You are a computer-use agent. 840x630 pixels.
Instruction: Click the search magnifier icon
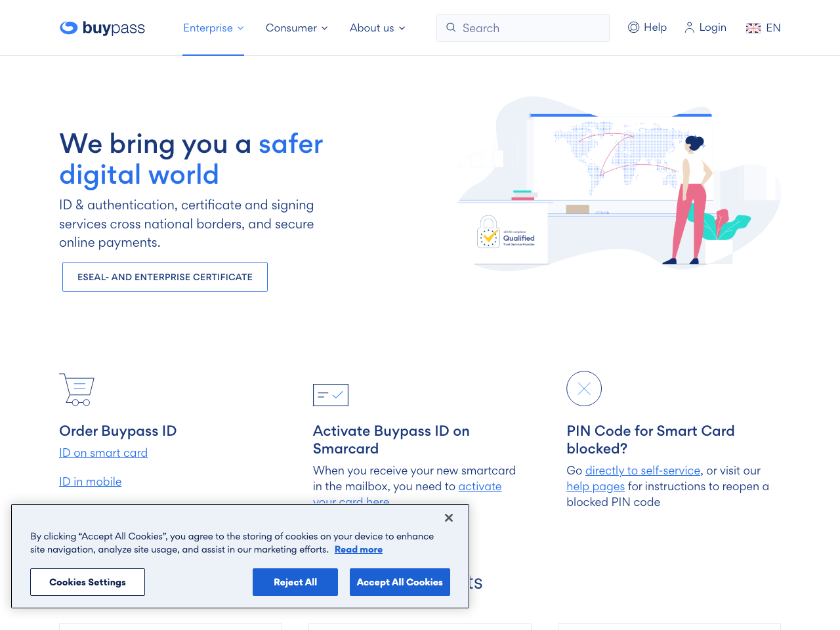point(451,28)
